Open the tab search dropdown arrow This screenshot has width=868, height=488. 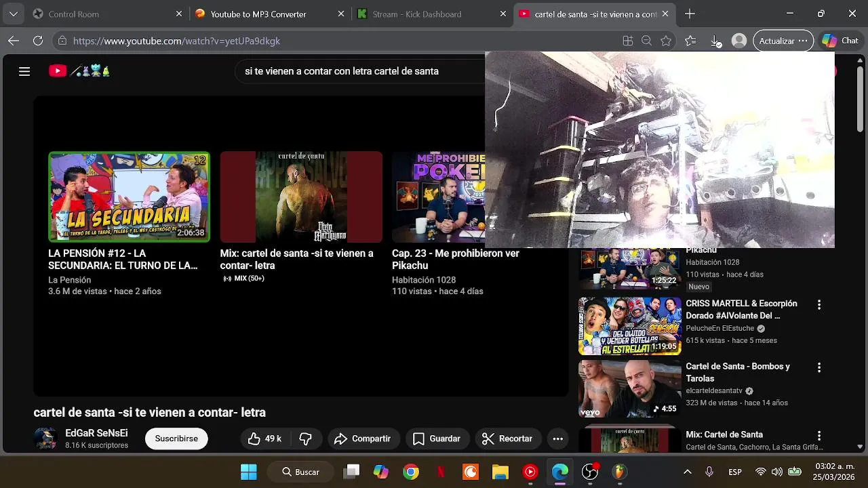[x=14, y=14]
